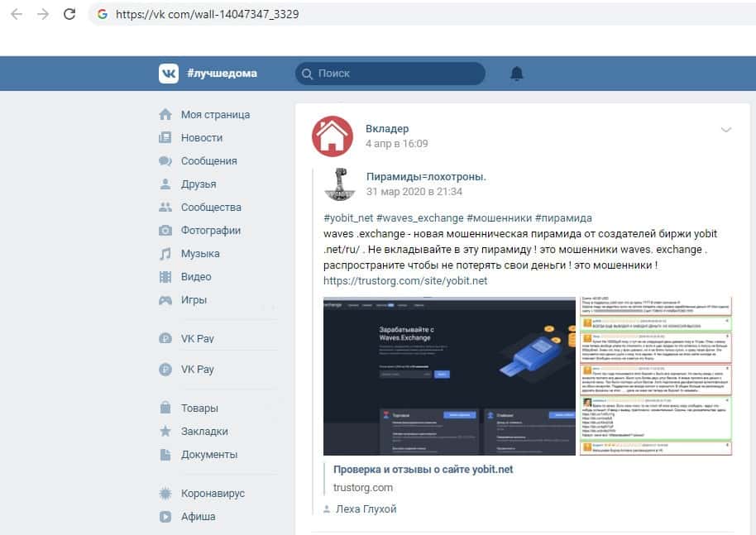The height and width of the screenshot is (535, 756).
Task: Click the music note icon beside Музыка
Action: (165, 254)
